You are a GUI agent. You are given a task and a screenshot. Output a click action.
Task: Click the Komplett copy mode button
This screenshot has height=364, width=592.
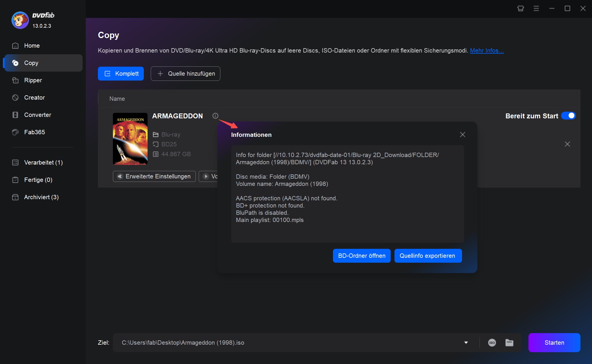[x=121, y=74]
